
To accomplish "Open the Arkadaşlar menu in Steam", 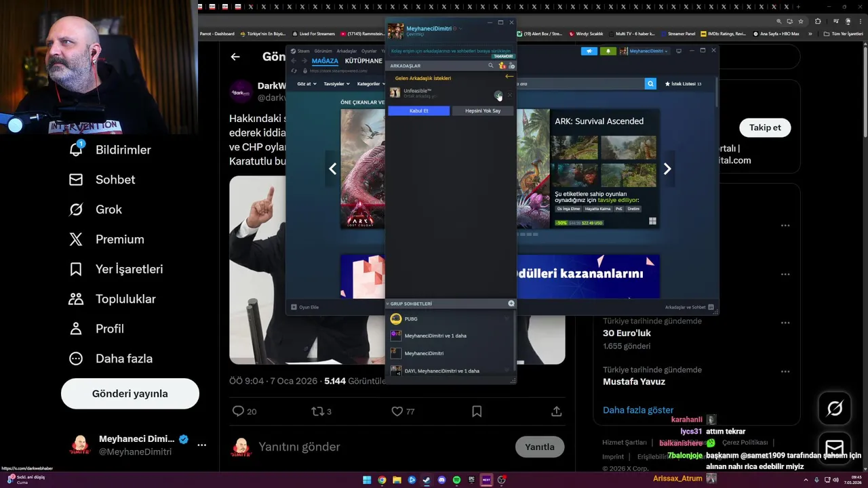I will click(x=347, y=51).
